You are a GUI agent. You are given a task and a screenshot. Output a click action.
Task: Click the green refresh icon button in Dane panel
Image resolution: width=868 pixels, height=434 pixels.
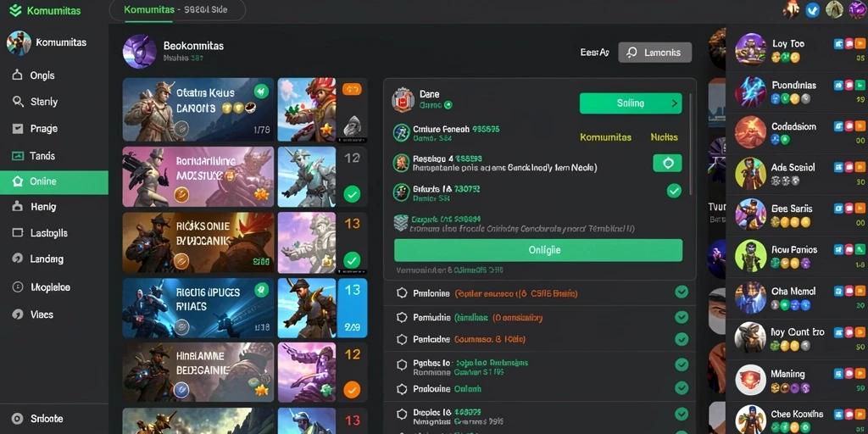pos(668,163)
